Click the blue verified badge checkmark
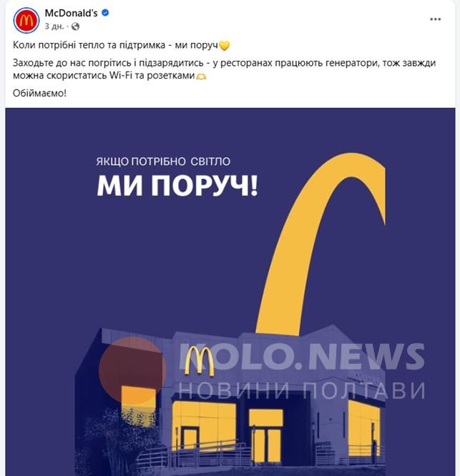Image resolution: width=460 pixels, height=476 pixels. 105,13
